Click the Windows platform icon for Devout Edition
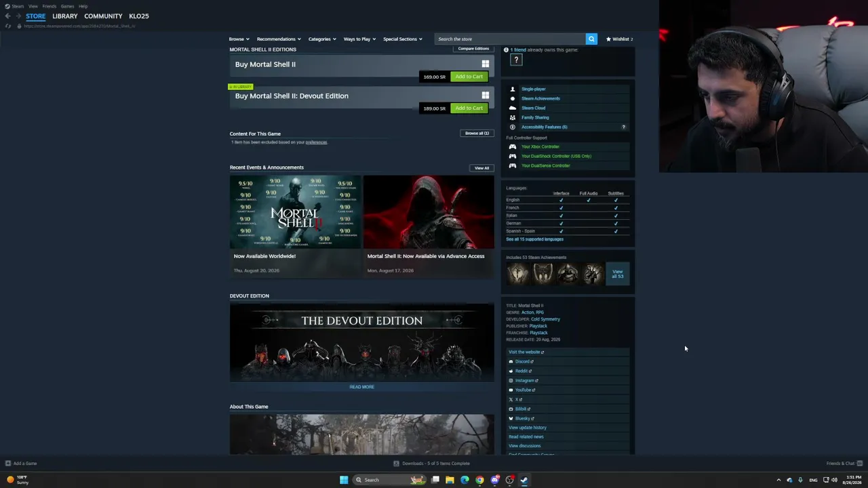 pyautogui.click(x=485, y=96)
